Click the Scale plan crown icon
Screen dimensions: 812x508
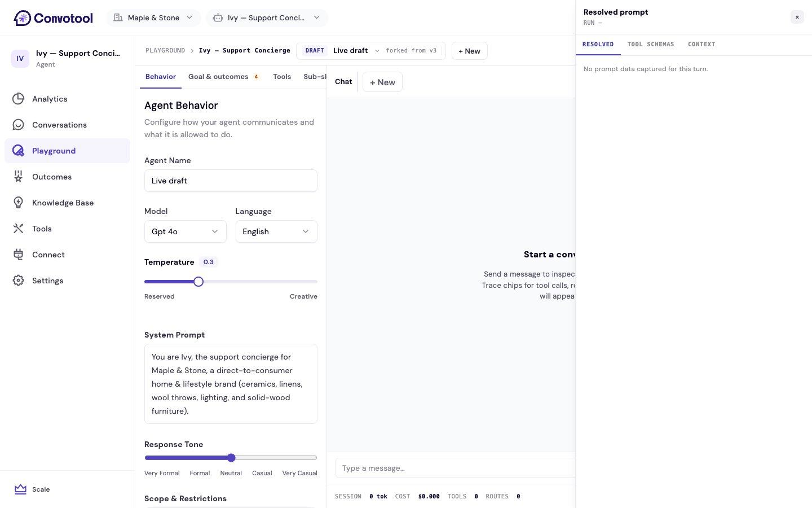point(21,489)
